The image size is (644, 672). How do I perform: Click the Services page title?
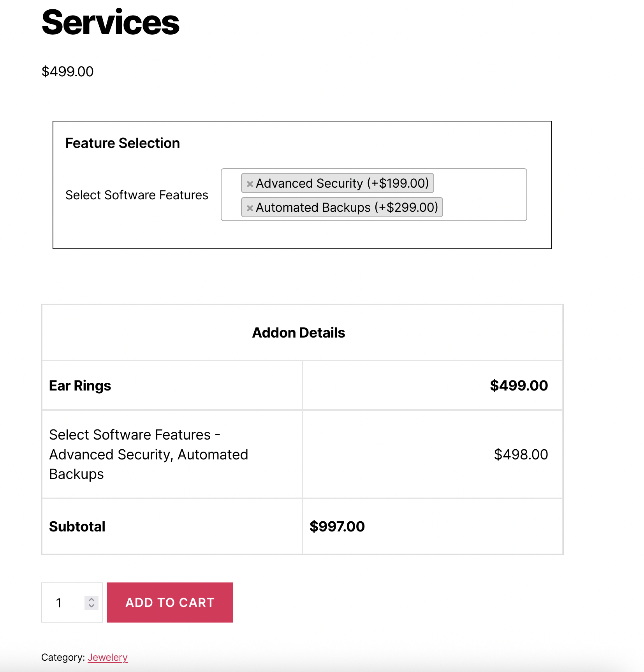coord(110,23)
